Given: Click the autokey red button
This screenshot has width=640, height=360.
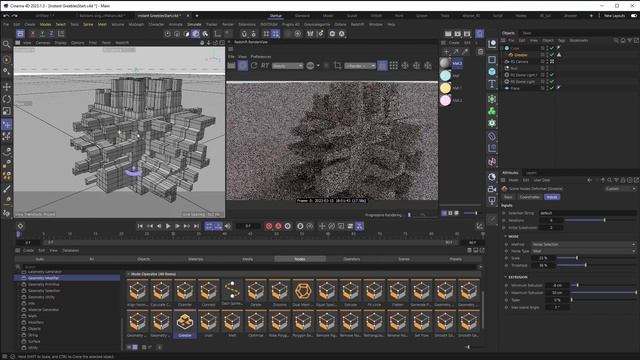Looking at the screenshot, I should tap(278, 226).
